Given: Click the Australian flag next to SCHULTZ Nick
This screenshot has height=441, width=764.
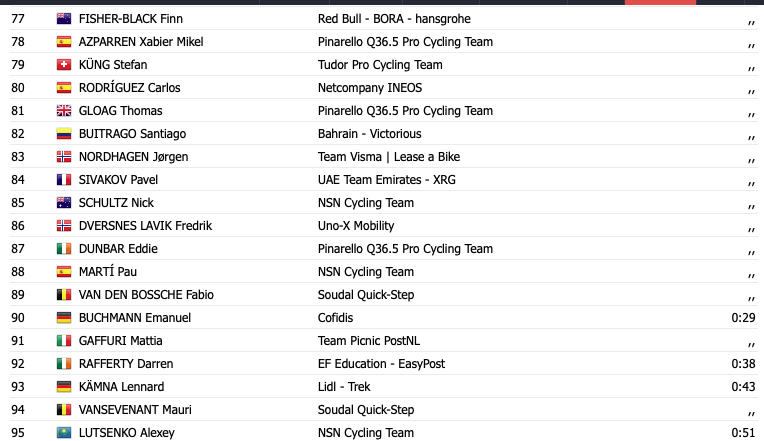Looking at the screenshot, I should [x=64, y=203].
